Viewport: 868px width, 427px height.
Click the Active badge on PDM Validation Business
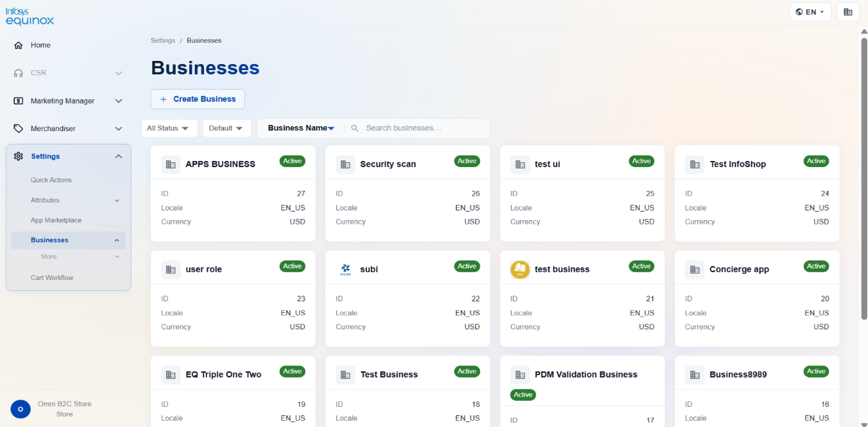point(523,395)
